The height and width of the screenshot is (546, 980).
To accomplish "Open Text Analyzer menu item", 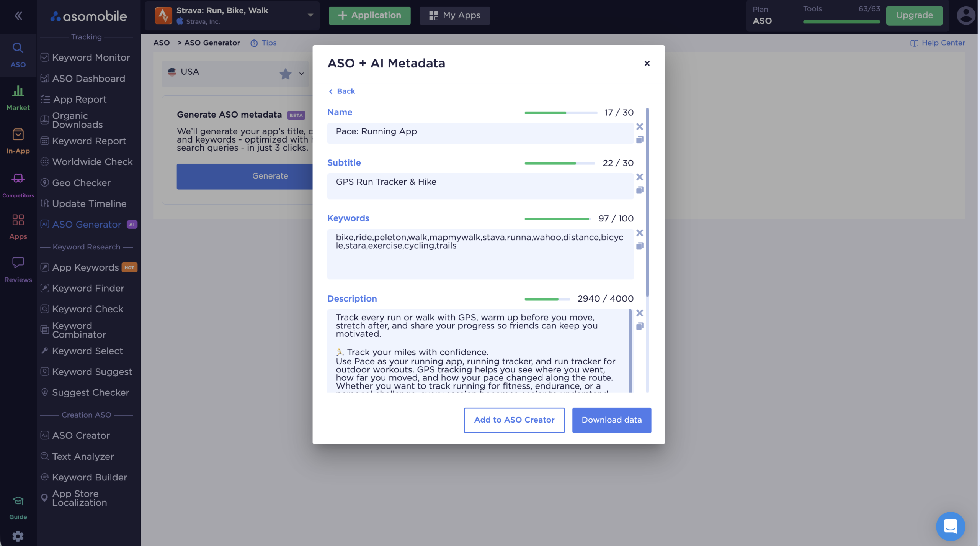I will pyautogui.click(x=77, y=456).
